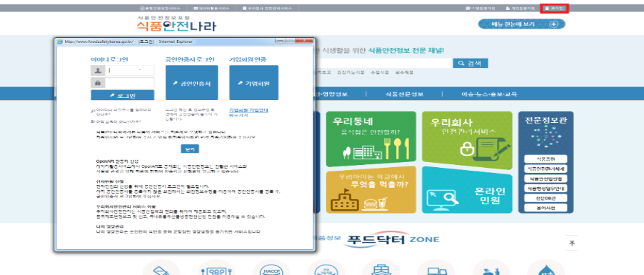Click the 검색 search button
The image size is (644, 275).
click(471, 64)
